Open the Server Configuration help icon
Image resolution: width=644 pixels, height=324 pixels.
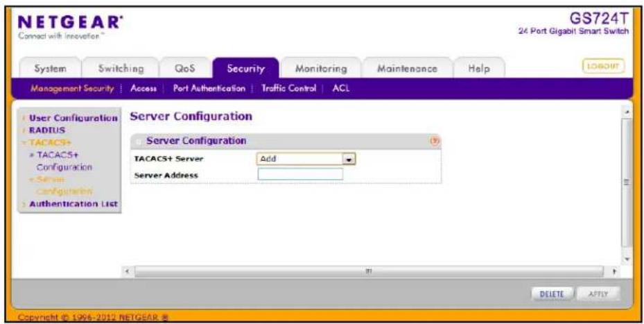pyautogui.click(x=435, y=141)
